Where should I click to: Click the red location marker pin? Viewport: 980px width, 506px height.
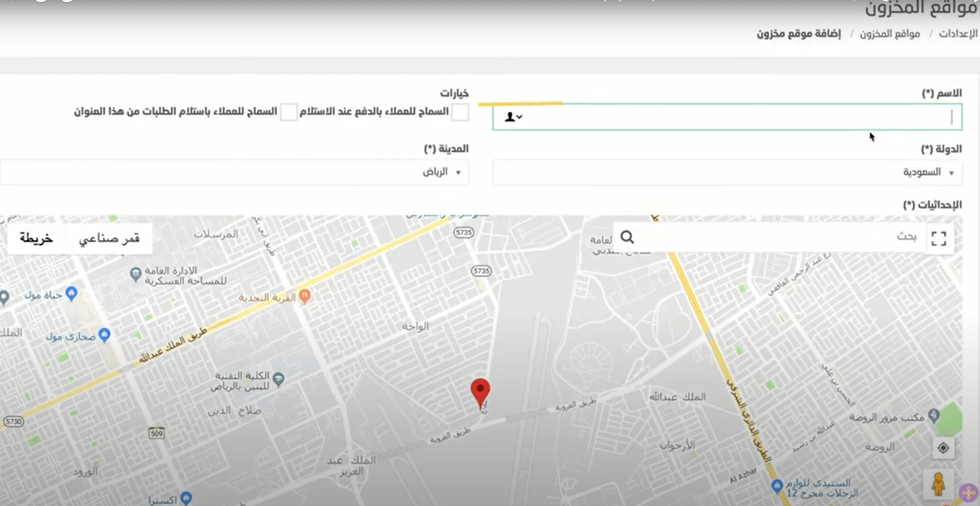pyautogui.click(x=480, y=394)
